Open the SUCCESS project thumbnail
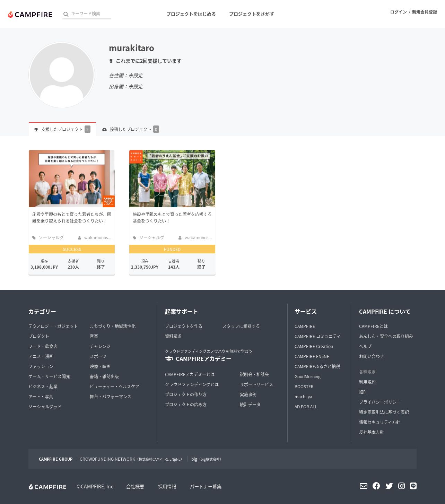This screenshot has width=445, height=504. 72,179
